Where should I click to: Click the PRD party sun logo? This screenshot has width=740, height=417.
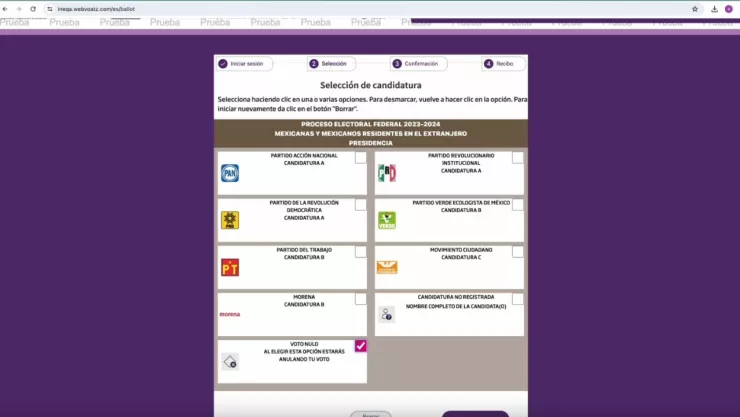point(230,220)
